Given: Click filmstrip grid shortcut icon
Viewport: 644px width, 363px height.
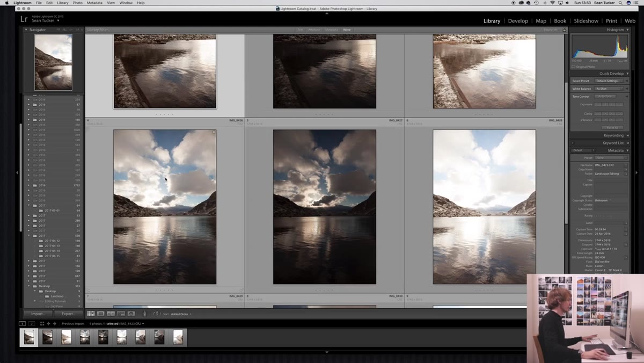Looking at the screenshot, I should click(42, 324).
